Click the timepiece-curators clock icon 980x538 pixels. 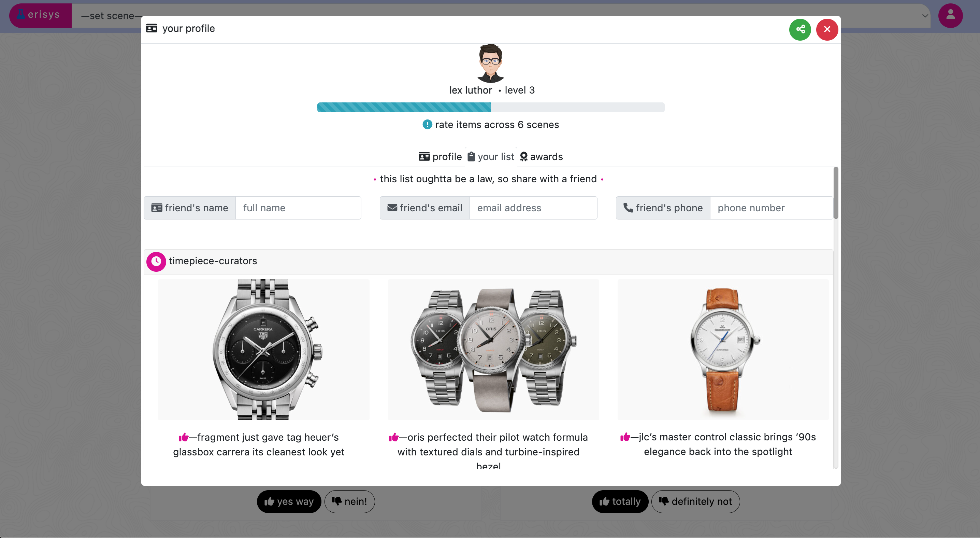(156, 261)
